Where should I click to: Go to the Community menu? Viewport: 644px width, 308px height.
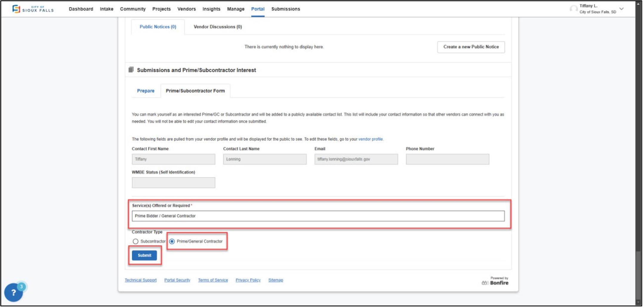(133, 9)
